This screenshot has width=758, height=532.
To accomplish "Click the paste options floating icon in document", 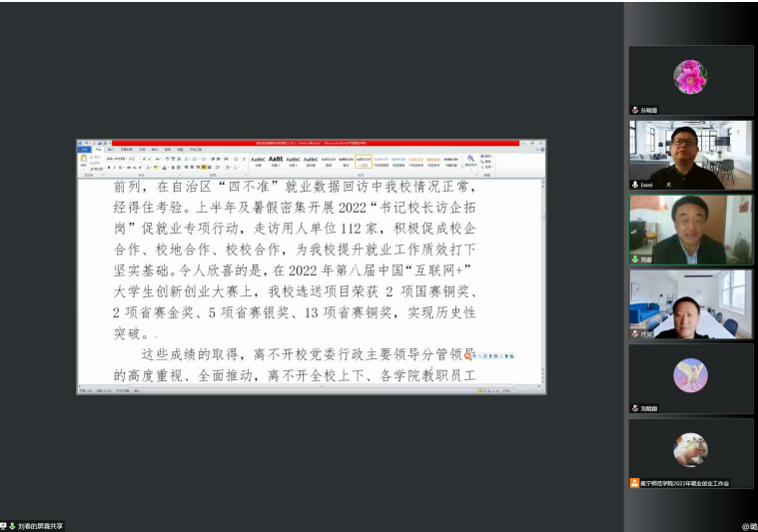I will [469, 355].
